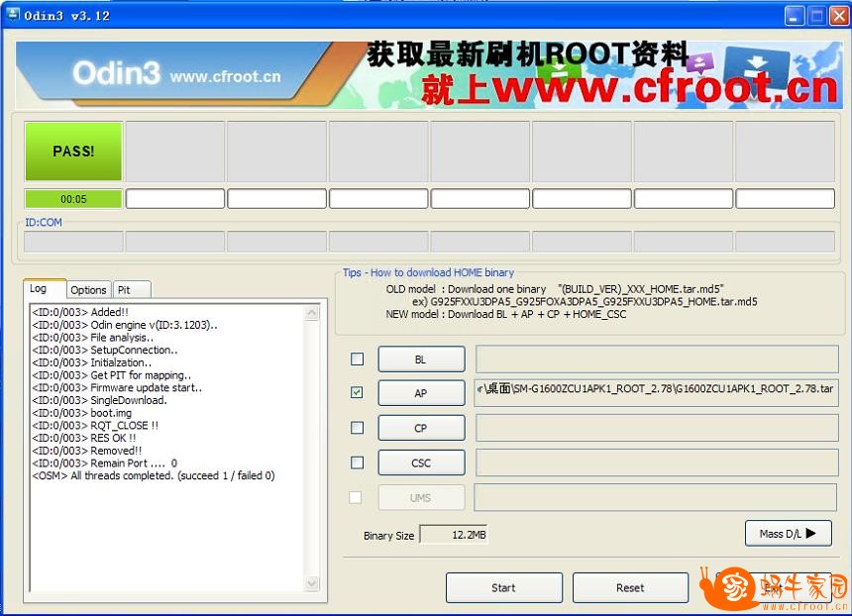Click the BL file button

[421, 359]
